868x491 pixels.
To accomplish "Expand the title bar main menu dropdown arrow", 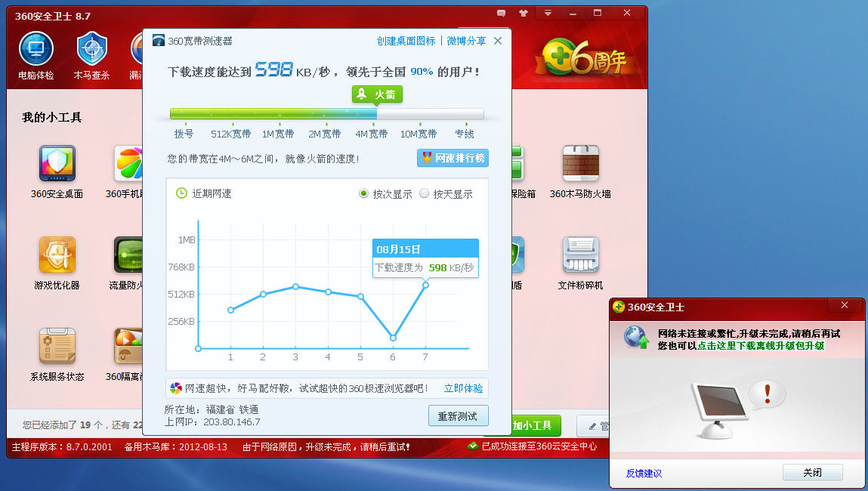I will tap(548, 13).
